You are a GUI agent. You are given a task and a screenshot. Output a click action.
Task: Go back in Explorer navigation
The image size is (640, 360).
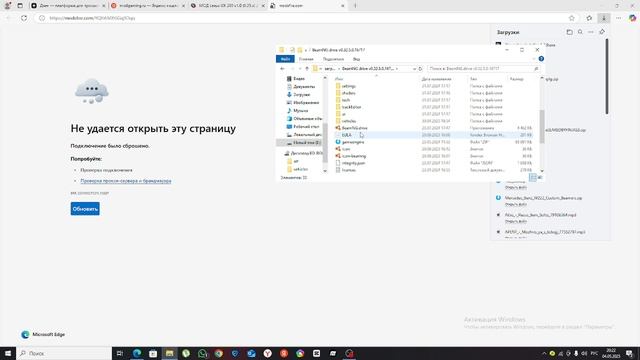click(x=282, y=69)
